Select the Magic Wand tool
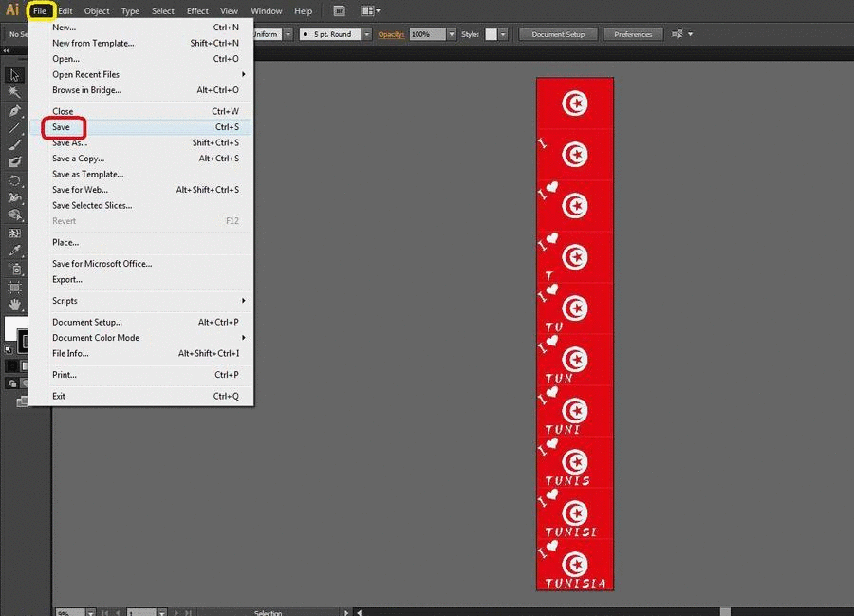The height and width of the screenshot is (616, 854). click(x=14, y=93)
